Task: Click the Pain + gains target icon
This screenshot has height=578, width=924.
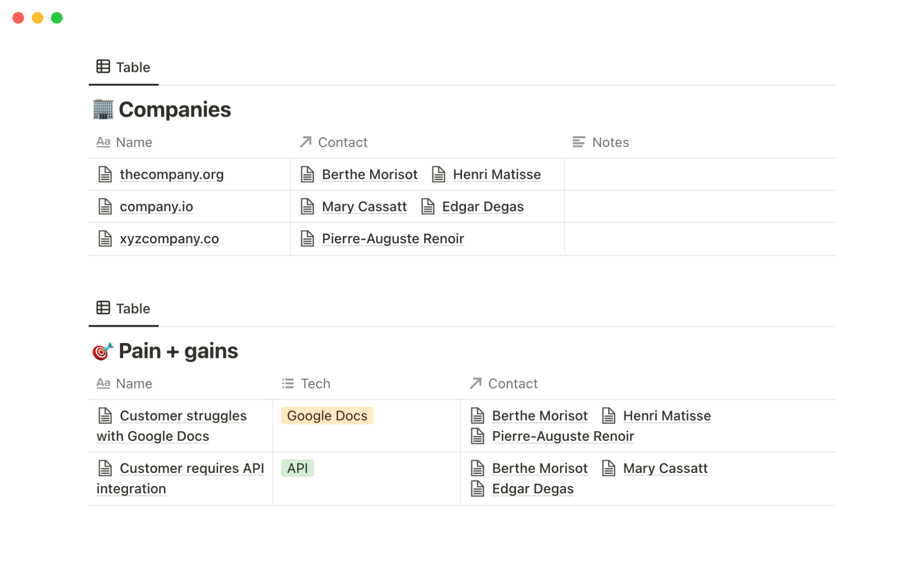Action: tap(103, 351)
